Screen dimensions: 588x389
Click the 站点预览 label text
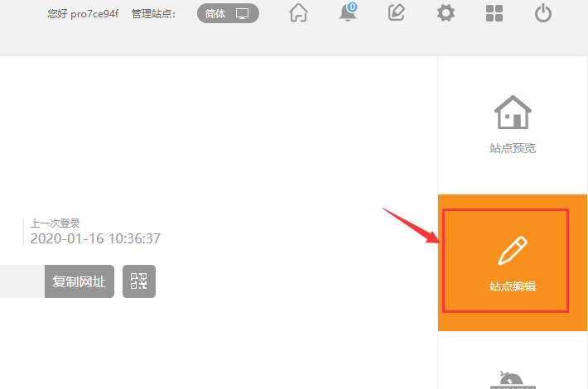pos(513,148)
